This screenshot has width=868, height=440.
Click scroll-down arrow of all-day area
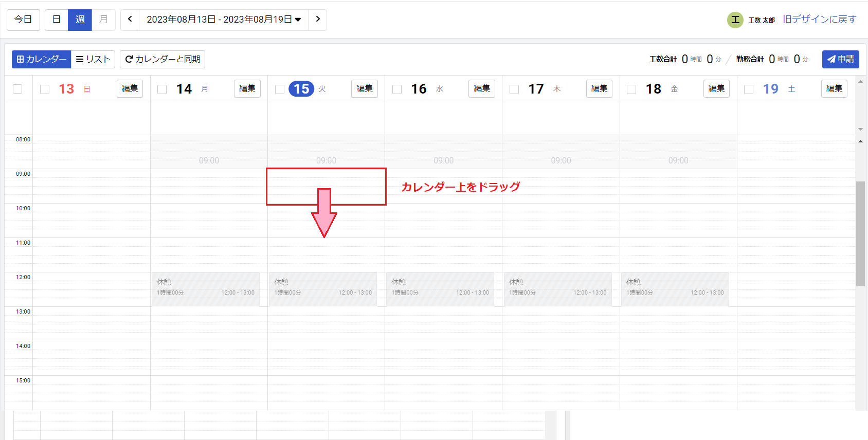tap(860, 129)
